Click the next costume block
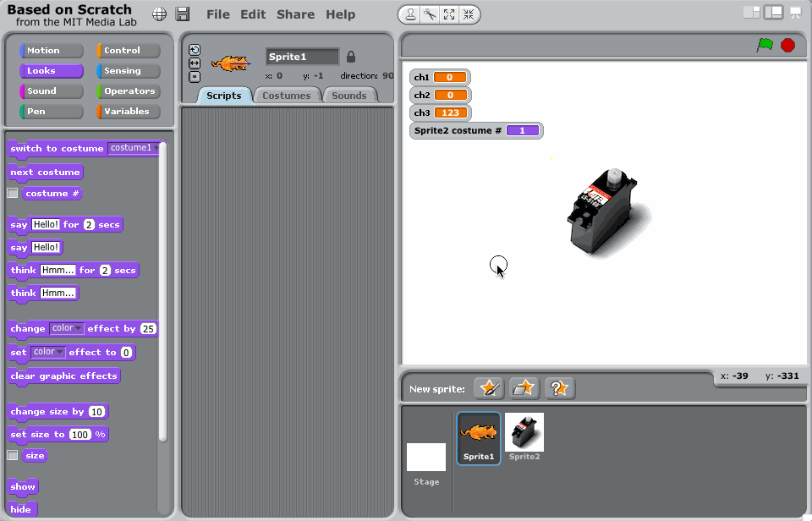 tap(46, 172)
